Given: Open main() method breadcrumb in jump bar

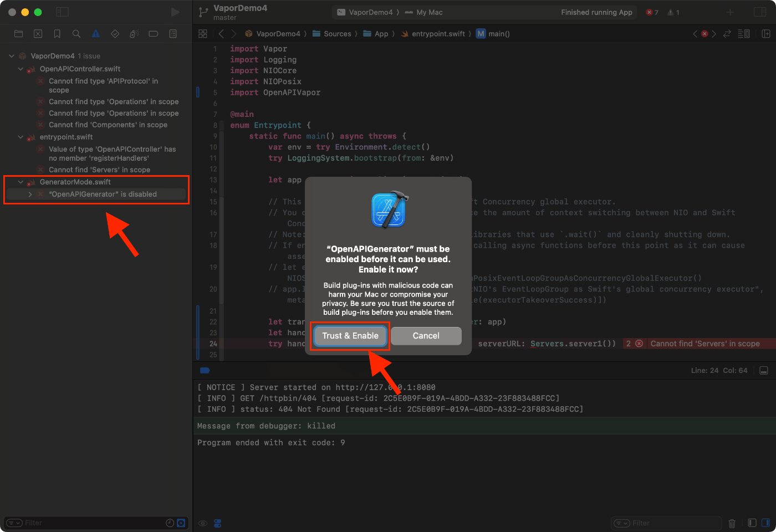Looking at the screenshot, I should coord(493,34).
